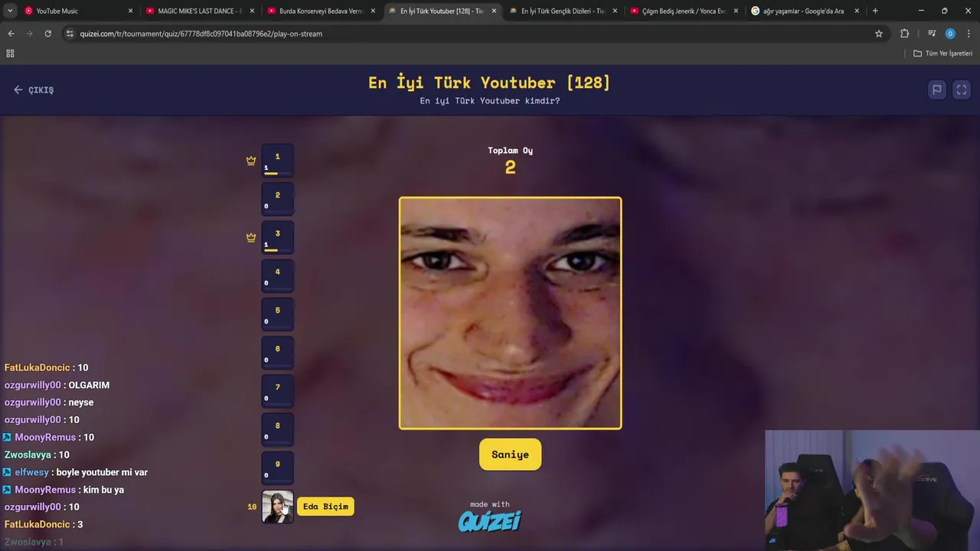The width and height of the screenshot is (980, 551).
Task: Open the media control icon
Action: point(932,34)
